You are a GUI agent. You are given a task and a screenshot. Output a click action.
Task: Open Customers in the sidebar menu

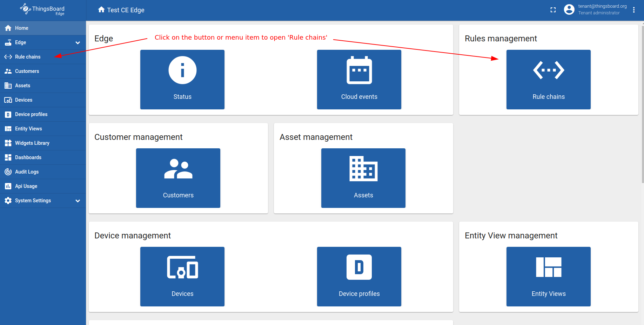(43, 71)
